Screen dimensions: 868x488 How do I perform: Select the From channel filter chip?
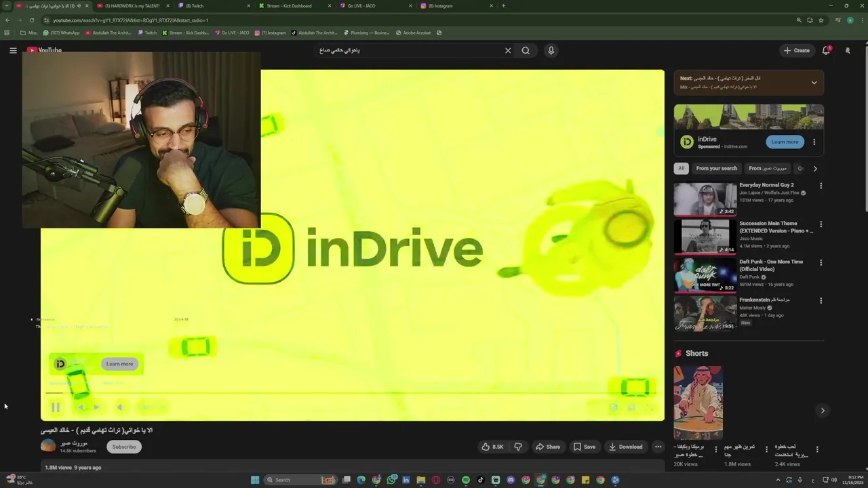click(768, 168)
